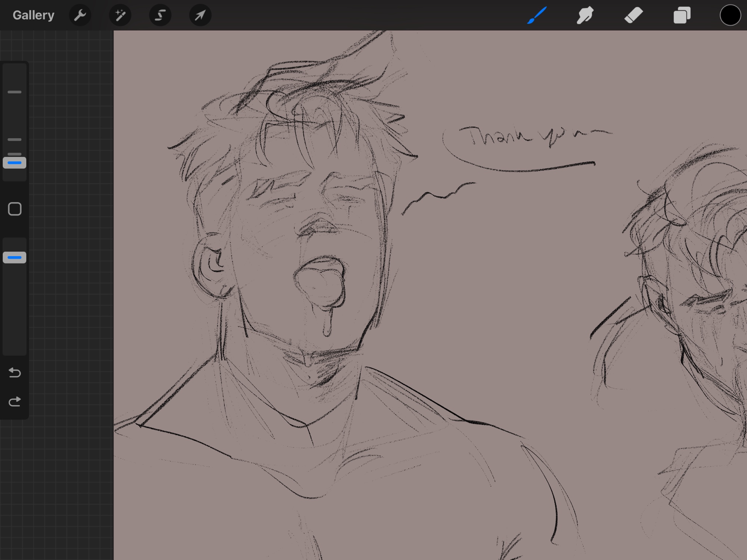Screen dimensions: 747x560
Task: Activate the Selection tool
Action: click(160, 15)
